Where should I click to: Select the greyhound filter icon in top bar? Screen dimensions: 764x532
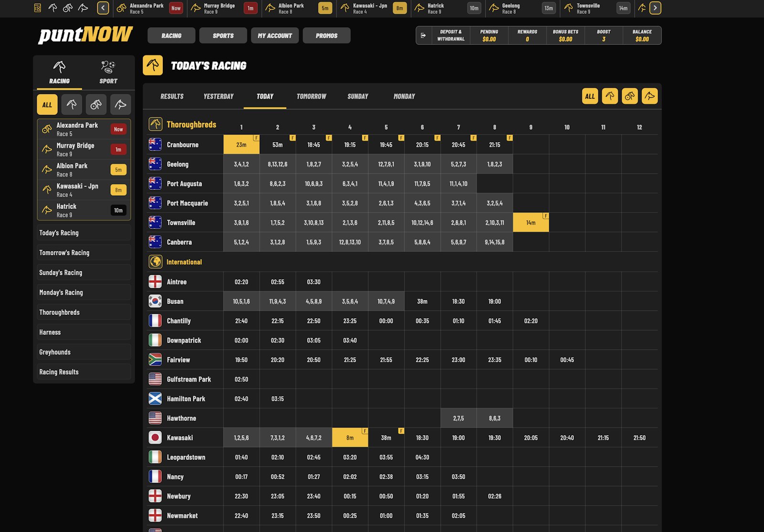click(83, 8)
